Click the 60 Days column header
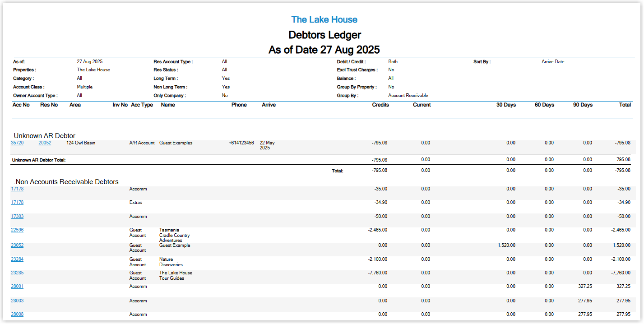Viewport: 644px width, 324px height. pos(544,105)
